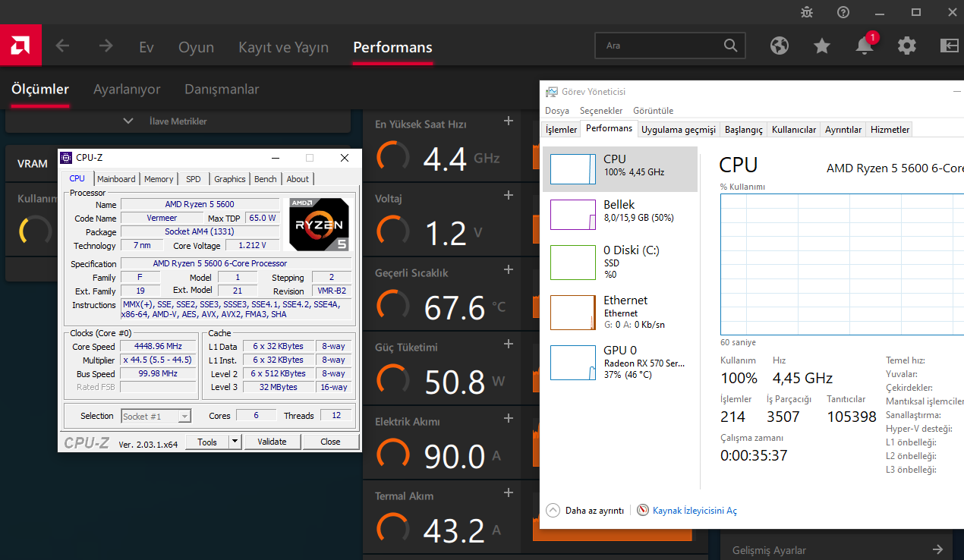Click the Validate button in CPU-Z
The width and height of the screenshot is (964, 560).
coord(272,442)
